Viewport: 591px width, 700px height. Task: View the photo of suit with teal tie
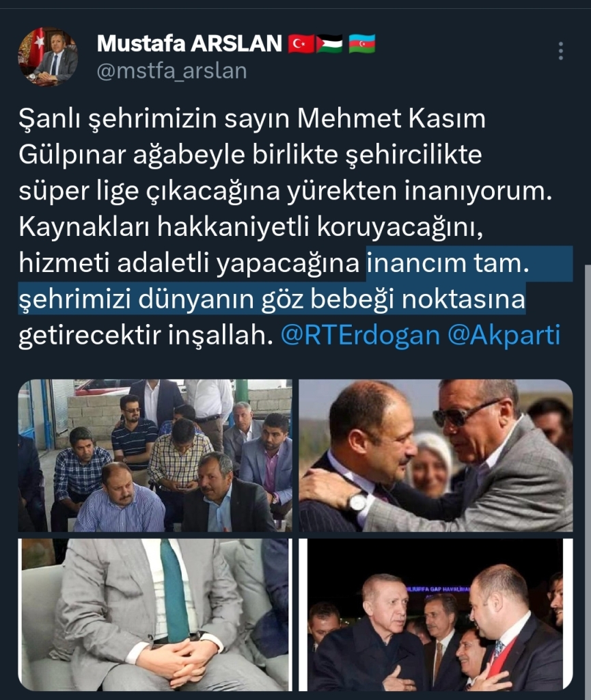point(155,615)
